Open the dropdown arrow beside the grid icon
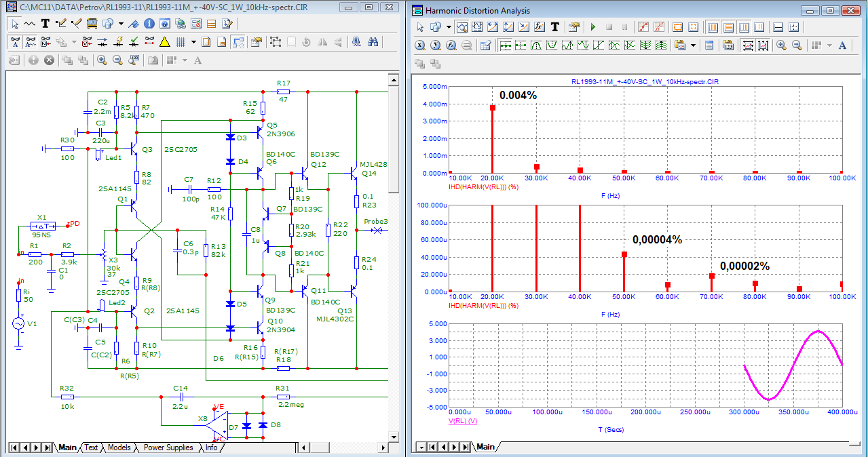This screenshot has height=457, width=868. click(193, 42)
